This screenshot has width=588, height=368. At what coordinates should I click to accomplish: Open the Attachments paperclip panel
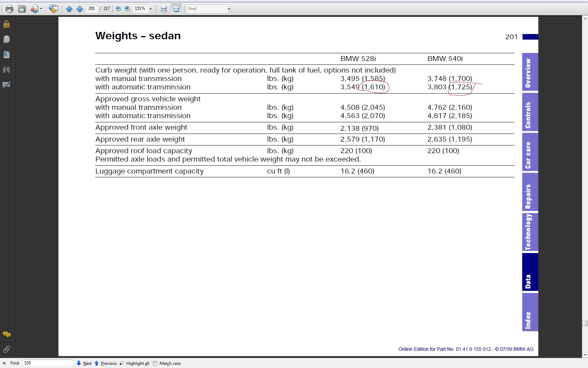point(7,349)
